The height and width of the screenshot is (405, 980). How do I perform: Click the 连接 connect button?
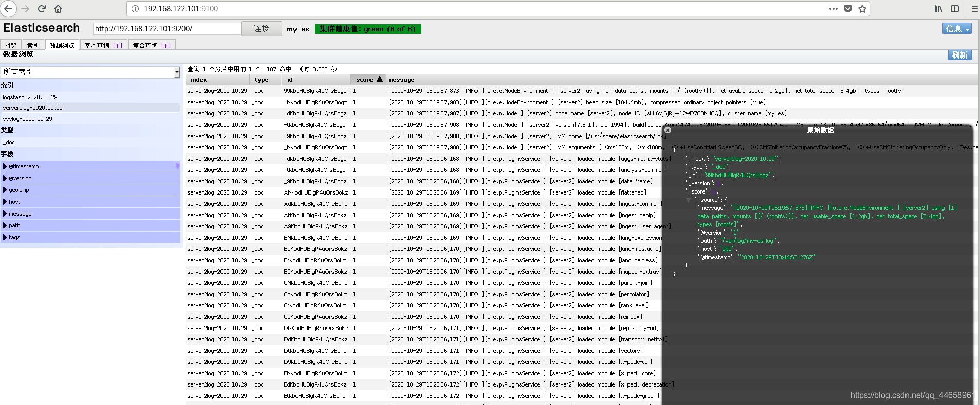click(x=262, y=29)
